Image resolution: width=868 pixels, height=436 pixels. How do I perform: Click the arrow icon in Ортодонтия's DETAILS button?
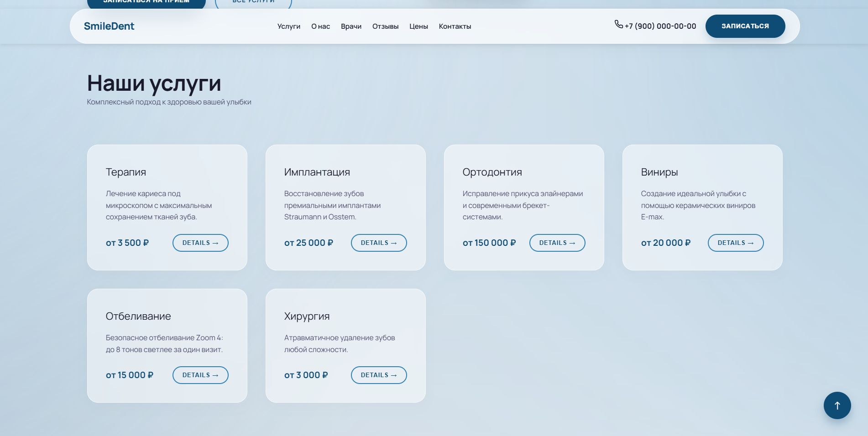coord(571,243)
